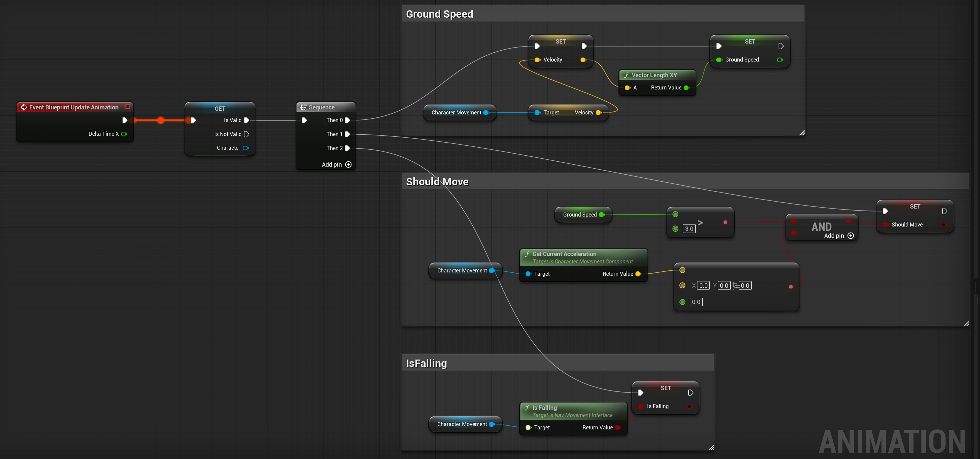Click Get Current Acceleration Target pin

pos(528,274)
